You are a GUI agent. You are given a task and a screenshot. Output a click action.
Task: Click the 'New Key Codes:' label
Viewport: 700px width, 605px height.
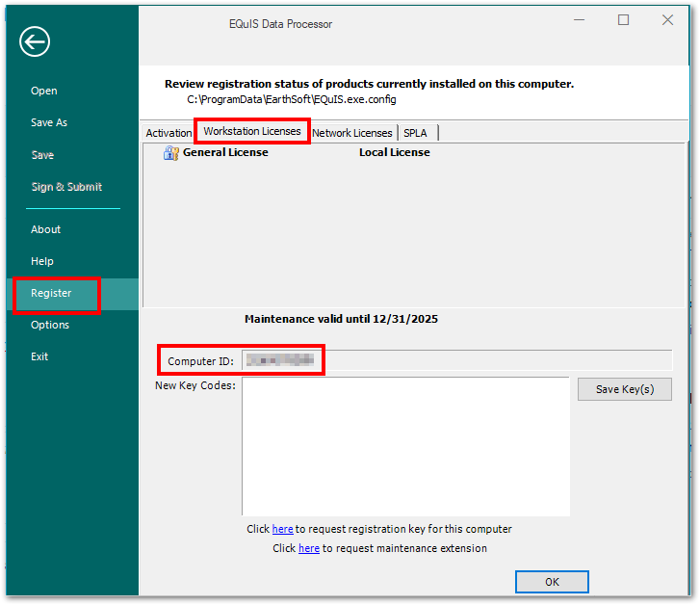click(x=195, y=385)
